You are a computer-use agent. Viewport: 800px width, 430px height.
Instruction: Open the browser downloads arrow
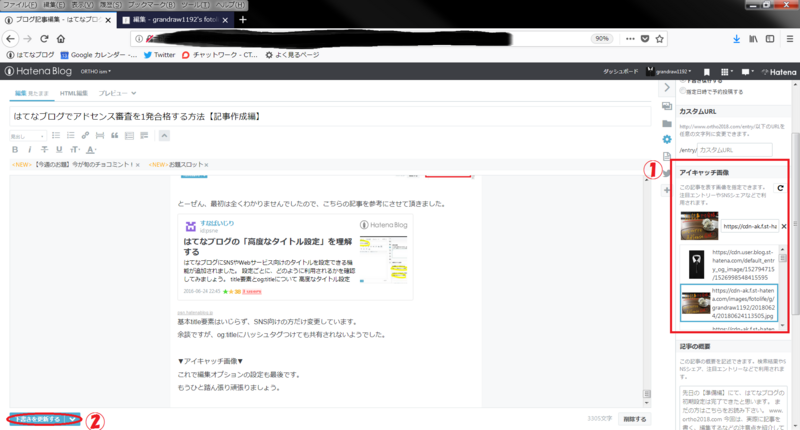[x=736, y=39]
